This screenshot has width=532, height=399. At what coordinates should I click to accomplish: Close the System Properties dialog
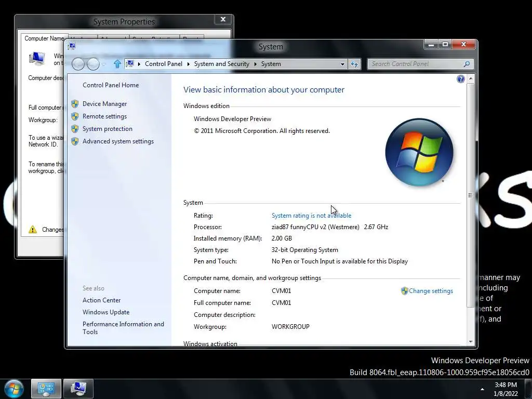pos(223,19)
